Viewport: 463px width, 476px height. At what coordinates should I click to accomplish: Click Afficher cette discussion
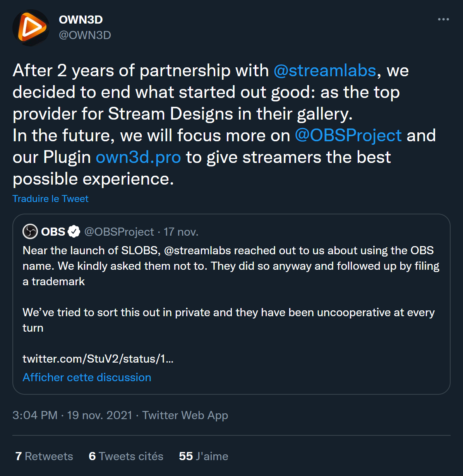point(87,377)
